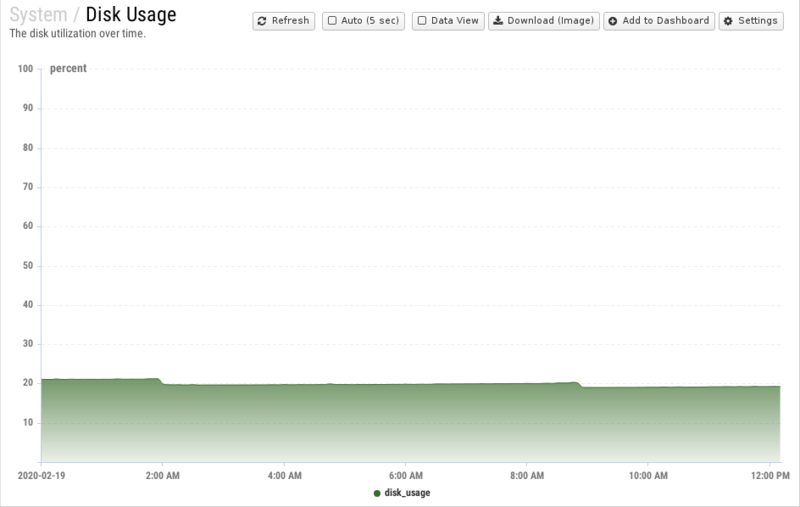
Task: Open chart Settings
Action: click(751, 21)
